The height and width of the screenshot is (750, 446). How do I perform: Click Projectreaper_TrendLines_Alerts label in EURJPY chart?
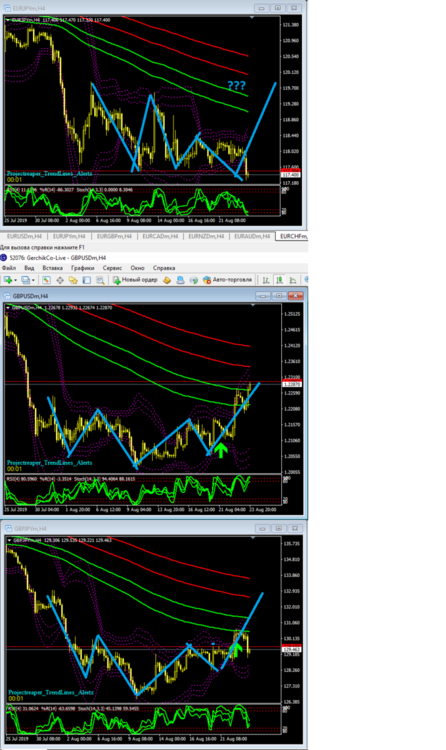(49, 174)
